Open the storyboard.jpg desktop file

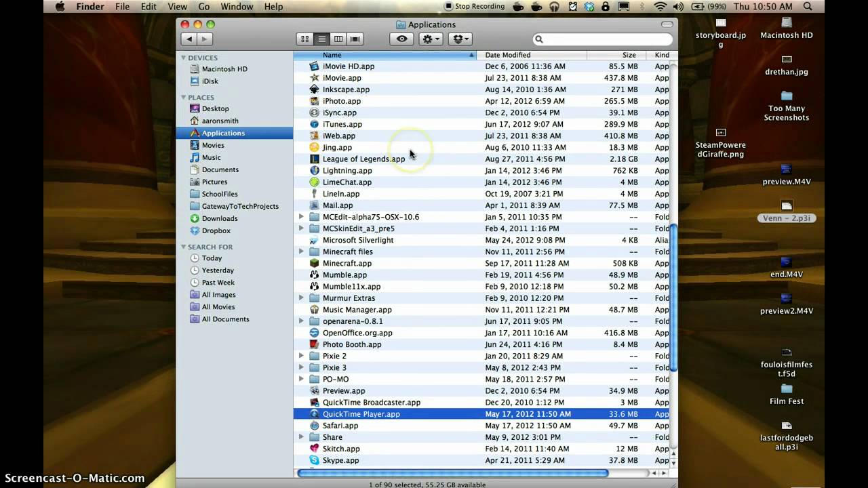tap(720, 33)
